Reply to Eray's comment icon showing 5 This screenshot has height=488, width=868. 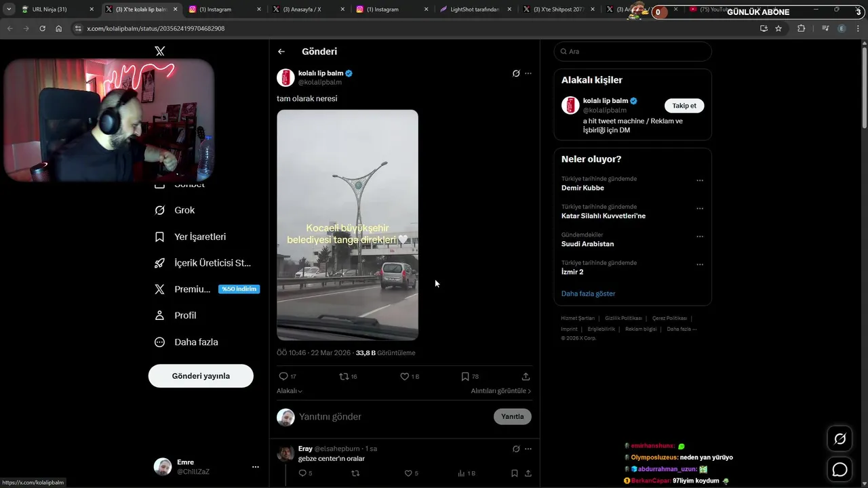pyautogui.click(x=302, y=473)
